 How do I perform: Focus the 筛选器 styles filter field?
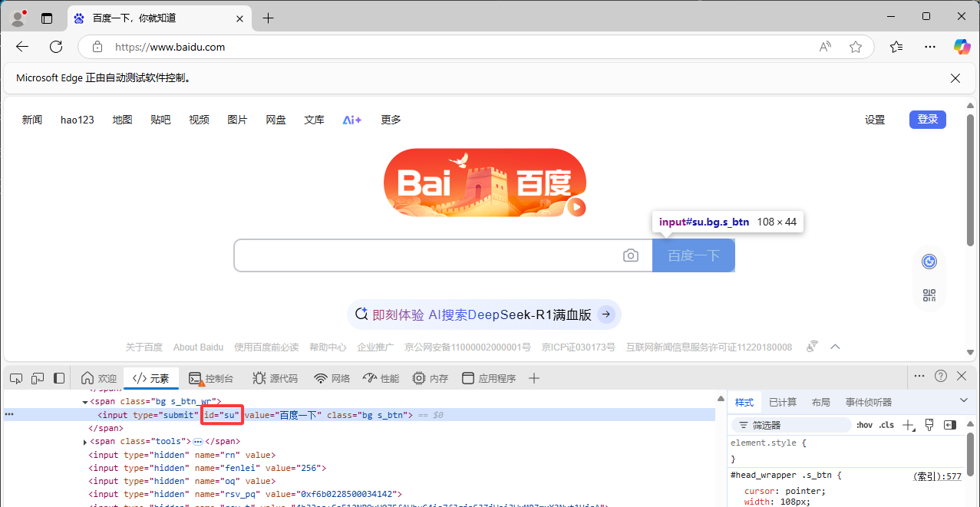coord(792,425)
